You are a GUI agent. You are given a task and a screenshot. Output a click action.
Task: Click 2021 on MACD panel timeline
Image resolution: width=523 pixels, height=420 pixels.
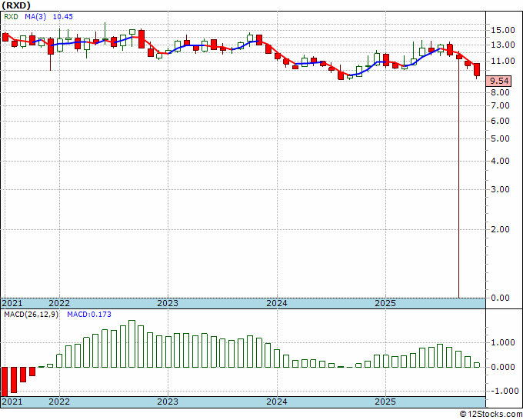coord(12,402)
